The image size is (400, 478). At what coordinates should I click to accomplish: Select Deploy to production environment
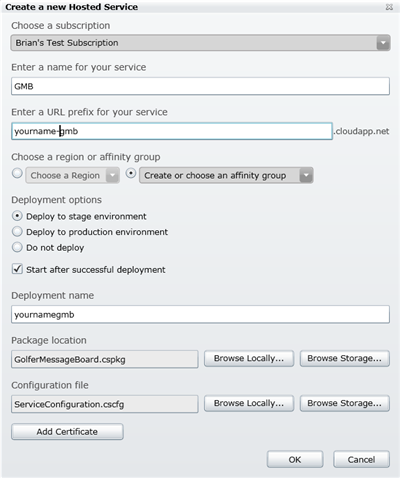tap(17, 231)
